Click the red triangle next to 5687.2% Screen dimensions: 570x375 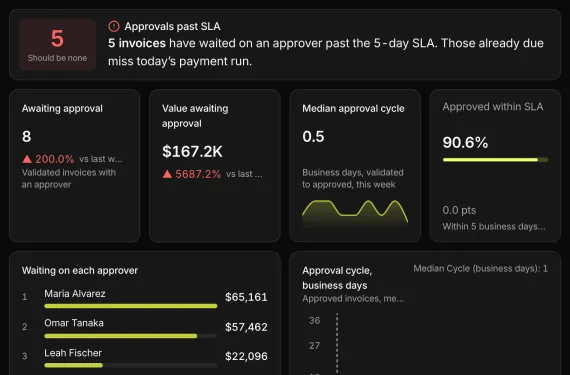click(x=167, y=174)
